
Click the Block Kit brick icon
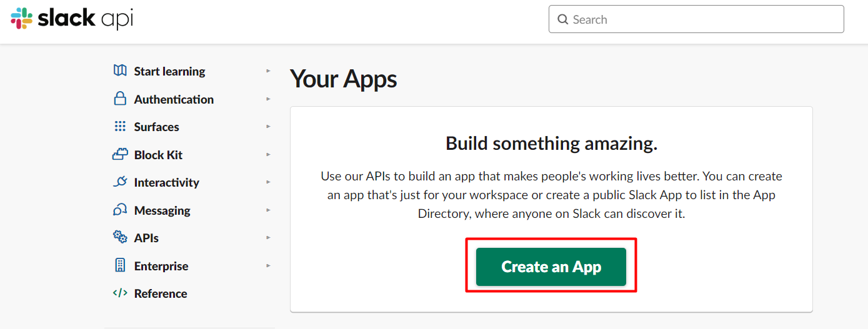[x=120, y=154]
